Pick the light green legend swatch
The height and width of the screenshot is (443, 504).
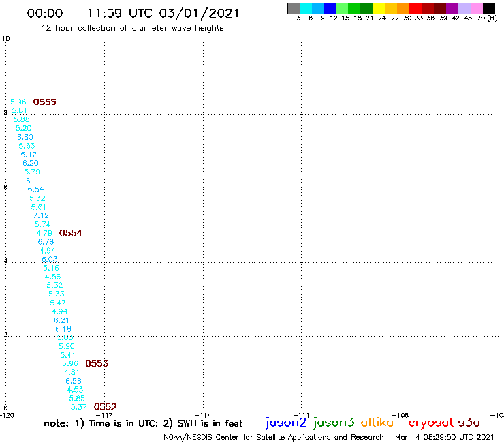coord(342,8)
